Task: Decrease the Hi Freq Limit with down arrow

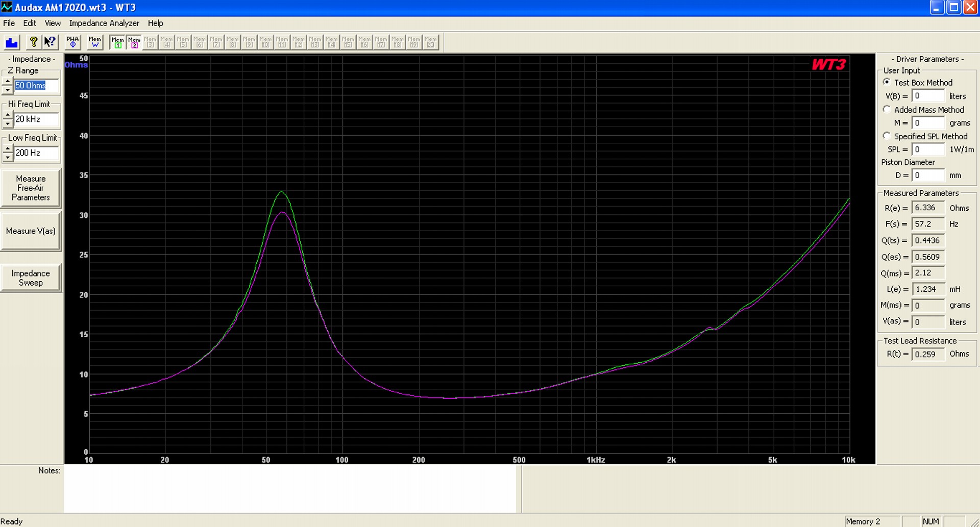Action: point(8,123)
